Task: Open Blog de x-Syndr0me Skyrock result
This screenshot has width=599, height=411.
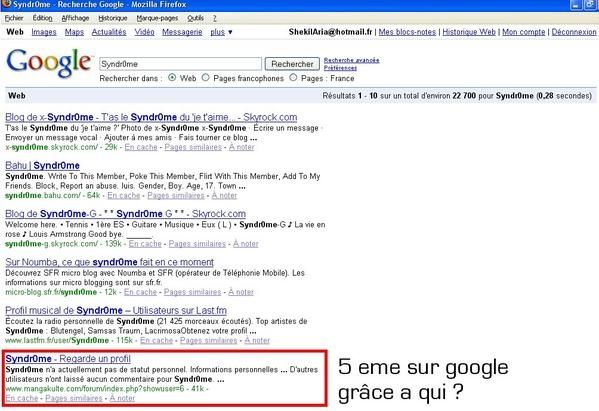Action: (x=151, y=117)
